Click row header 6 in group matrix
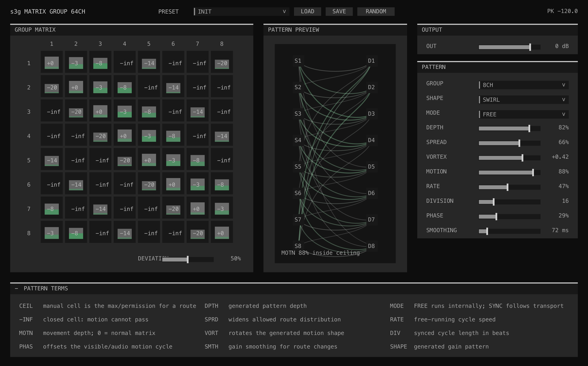The image size is (588, 366). point(29,185)
